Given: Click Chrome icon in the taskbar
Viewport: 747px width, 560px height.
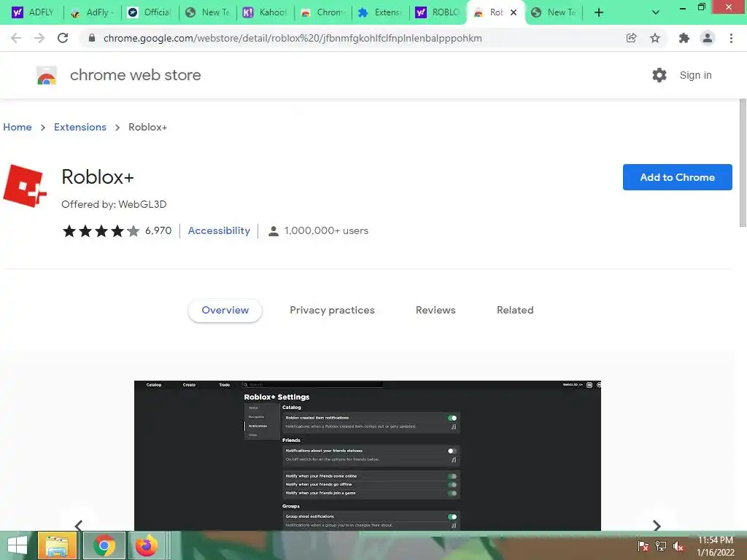Looking at the screenshot, I should coord(104,545).
